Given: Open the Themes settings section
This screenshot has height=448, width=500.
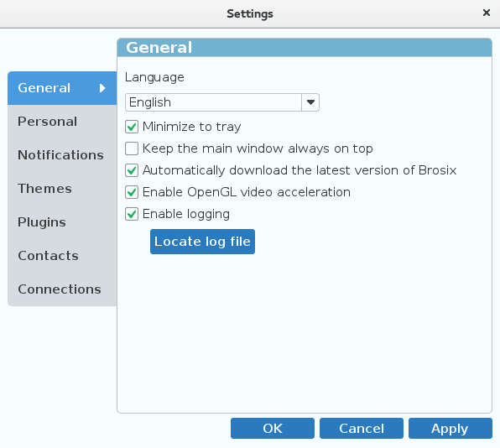Looking at the screenshot, I should pyautogui.click(x=62, y=189).
